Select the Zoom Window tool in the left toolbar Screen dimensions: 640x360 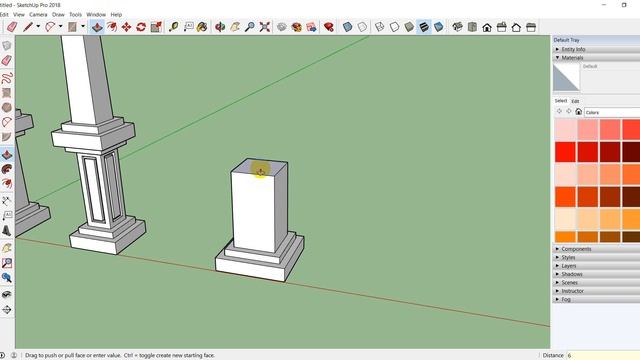pos(7,263)
